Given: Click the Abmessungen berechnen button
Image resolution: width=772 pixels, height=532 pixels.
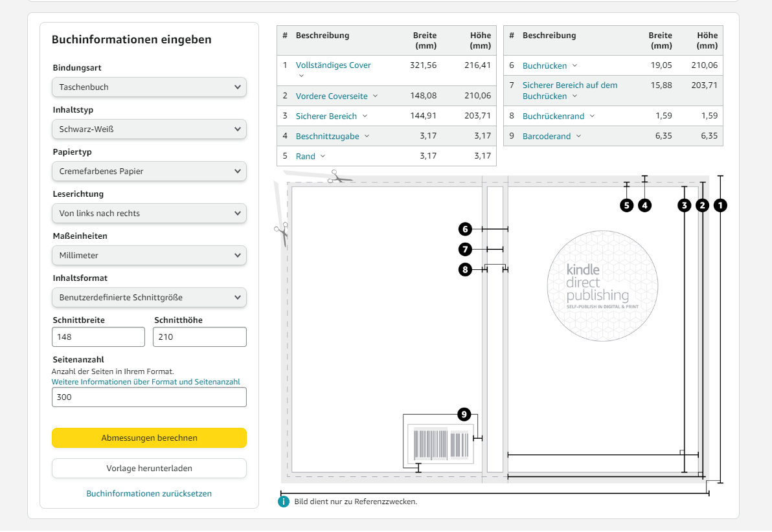Looking at the screenshot, I should (x=149, y=438).
